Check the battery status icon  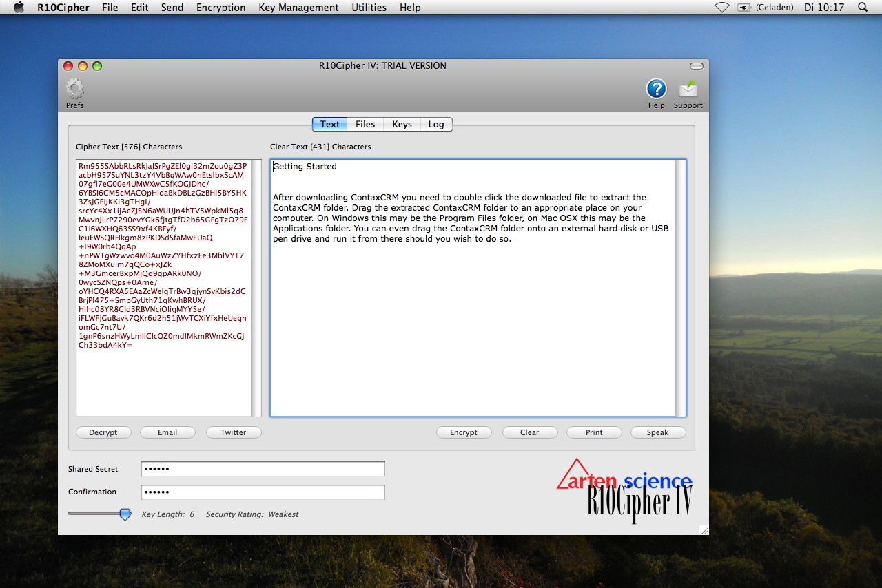click(743, 8)
